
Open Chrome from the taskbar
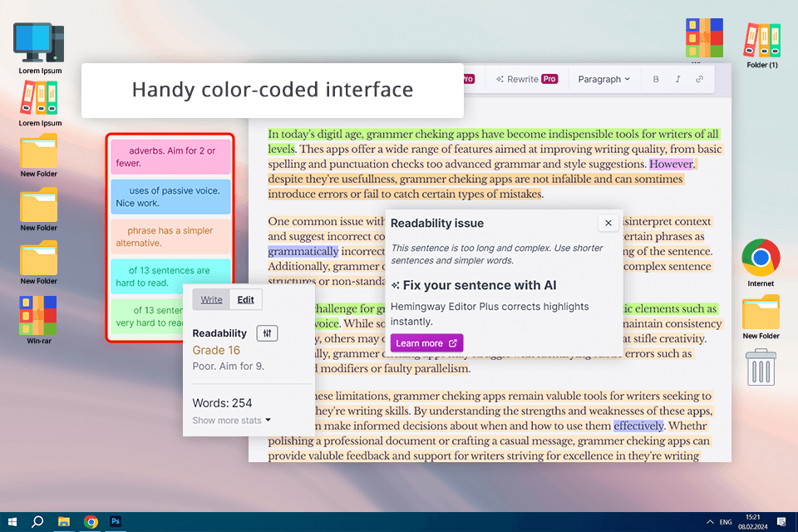pos(91,522)
